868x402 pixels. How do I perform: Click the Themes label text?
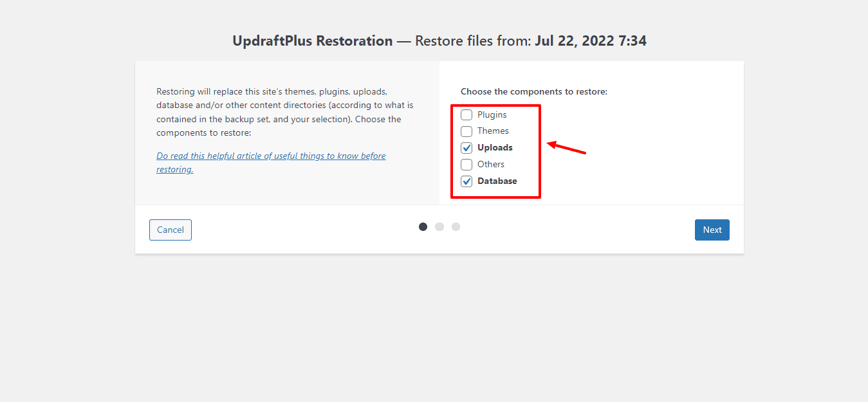click(x=493, y=131)
